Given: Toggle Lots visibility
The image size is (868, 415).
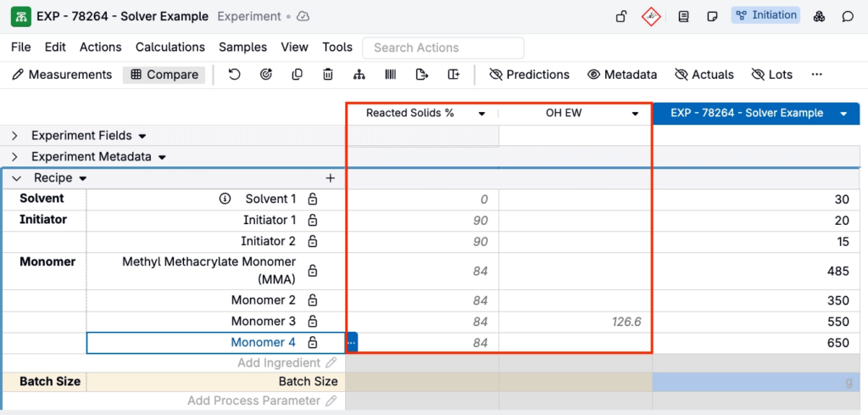Looking at the screenshot, I should pos(771,75).
